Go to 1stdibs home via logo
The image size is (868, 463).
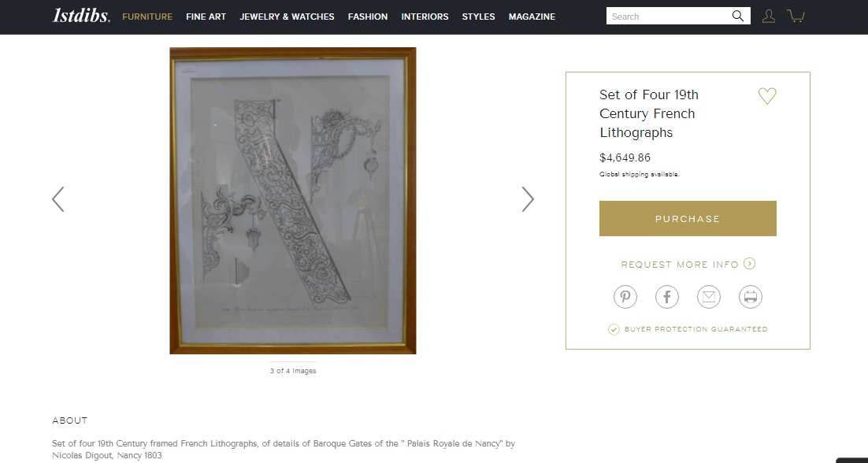(81, 16)
